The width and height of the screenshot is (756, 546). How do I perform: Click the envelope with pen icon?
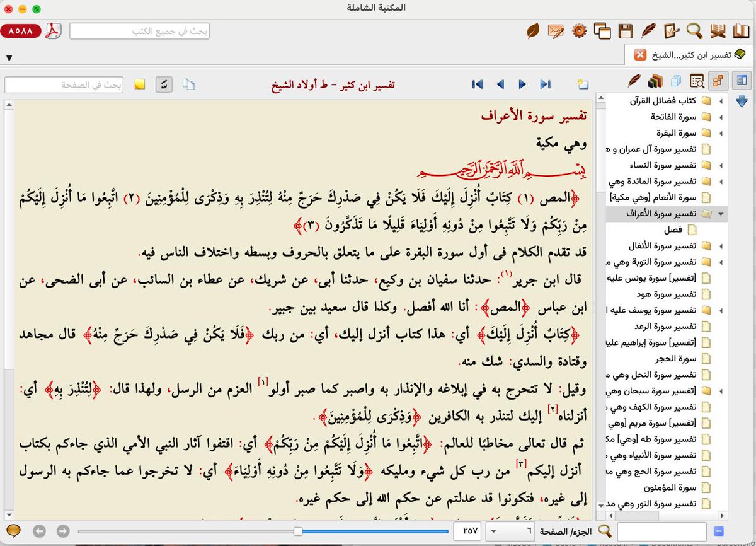(556, 30)
